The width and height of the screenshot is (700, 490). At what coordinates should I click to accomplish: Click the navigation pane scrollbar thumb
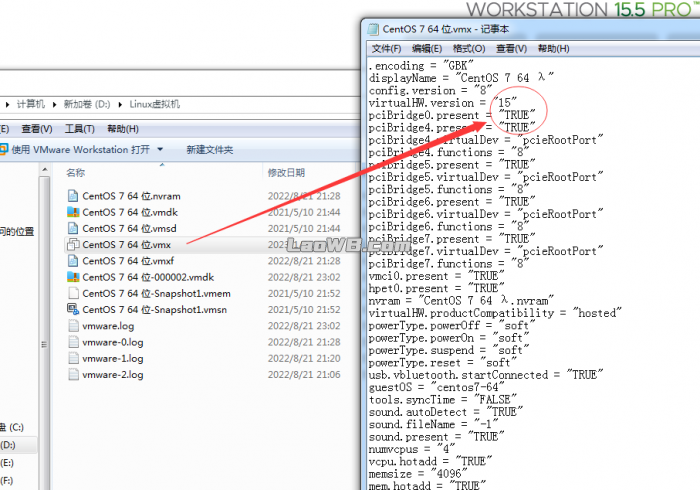tap(44, 332)
